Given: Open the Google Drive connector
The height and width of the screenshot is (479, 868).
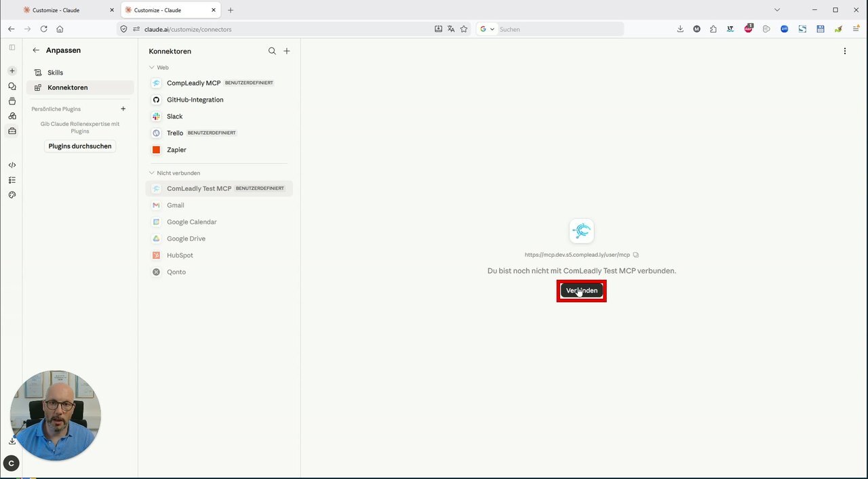Looking at the screenshot, I should 219,238.
